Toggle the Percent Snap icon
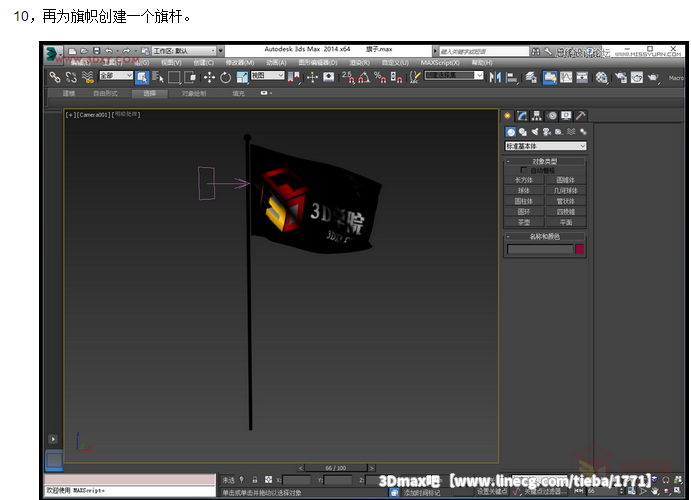The height and width of the screenshot is (500, 691). point(380,78)
